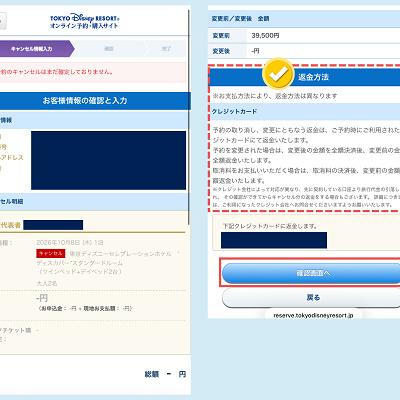Click the 変更前／変更後 金額 header
The height and width of the screenshot is (400, 400).
[240, 19]
